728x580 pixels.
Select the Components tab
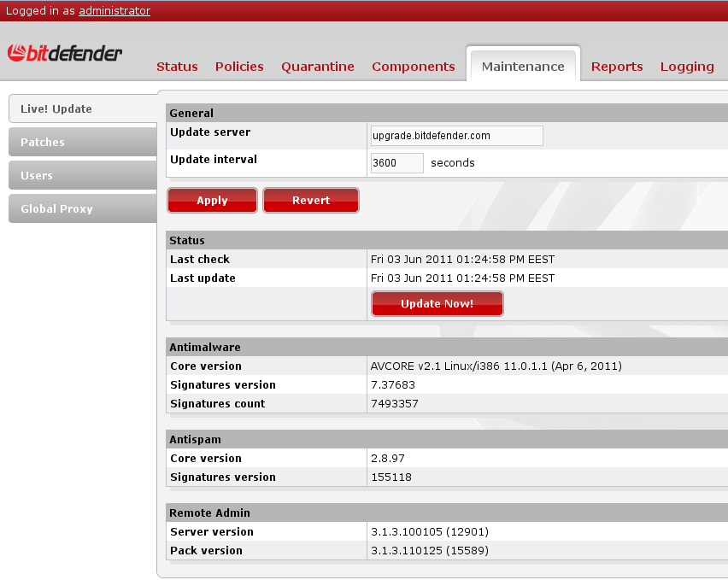414,67
